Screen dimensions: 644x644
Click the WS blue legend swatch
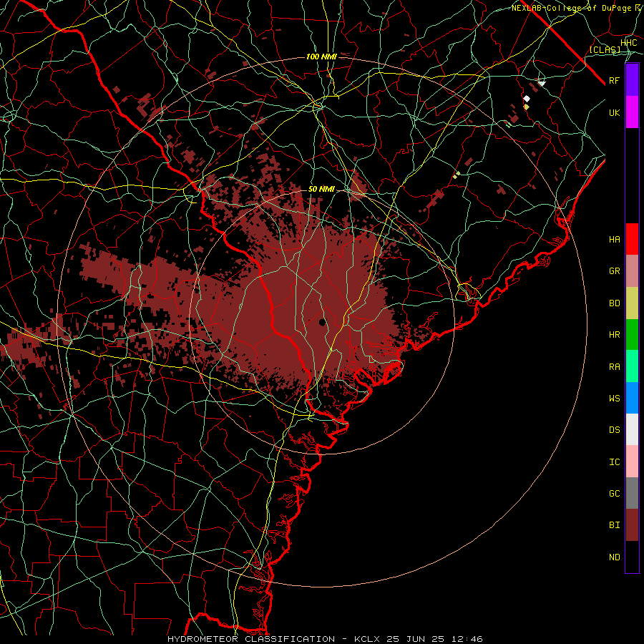[x=632, y=398]
